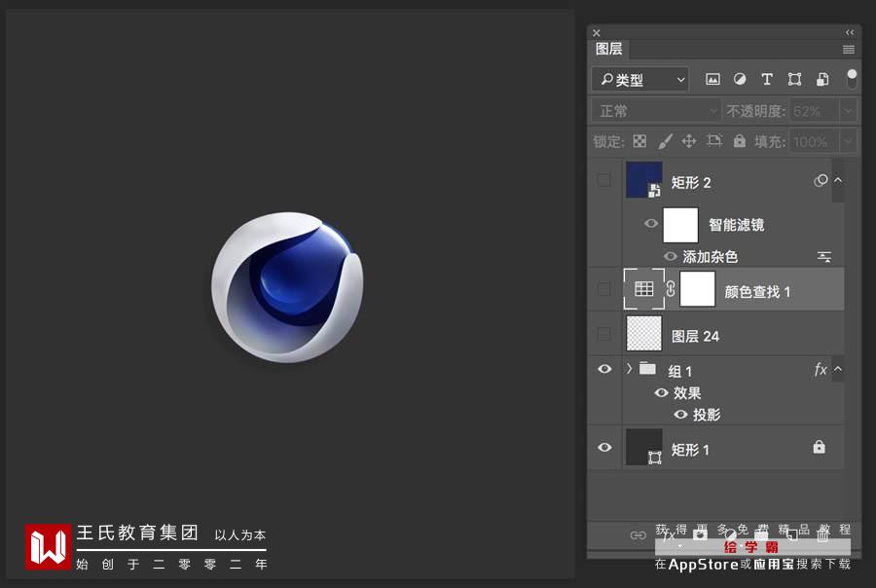Open the fill slider dropdown arrow

(848, 141)
